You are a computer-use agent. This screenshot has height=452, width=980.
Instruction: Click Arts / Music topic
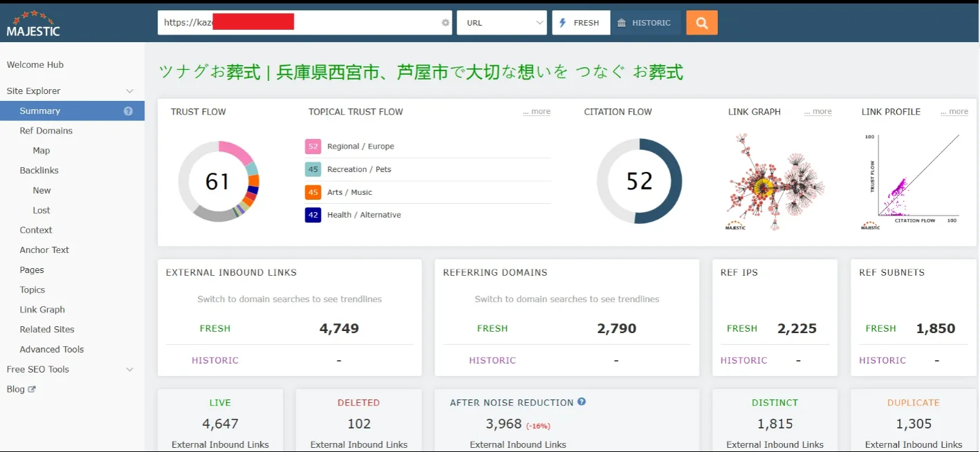point(349,192)
